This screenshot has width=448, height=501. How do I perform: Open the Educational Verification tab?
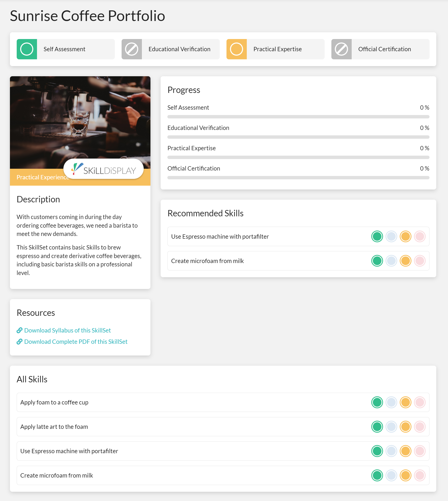coord(171,49)
